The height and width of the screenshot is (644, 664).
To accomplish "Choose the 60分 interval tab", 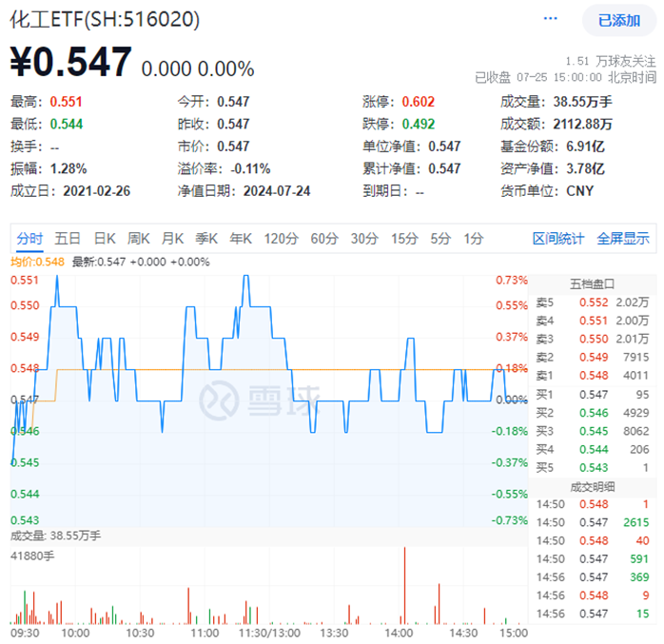I will [x=324, y=239].
